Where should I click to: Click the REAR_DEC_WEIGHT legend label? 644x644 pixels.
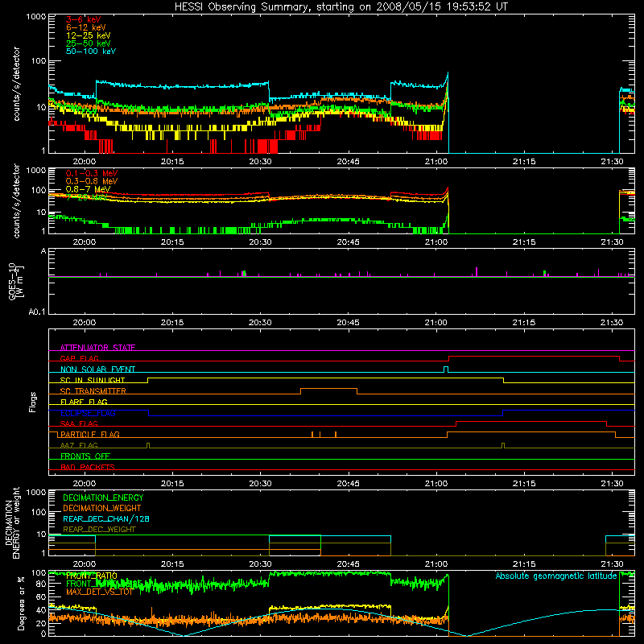tap(99, 530)
